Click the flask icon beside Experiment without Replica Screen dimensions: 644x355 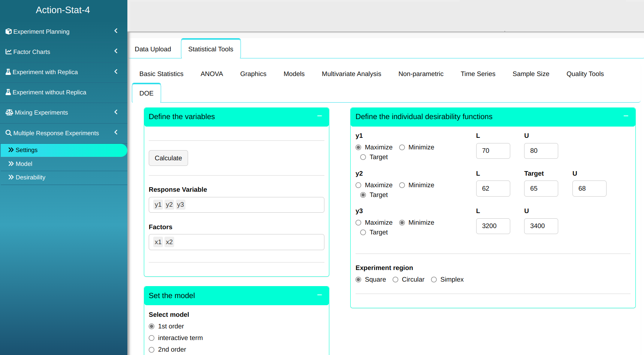(x=8, y=92)
